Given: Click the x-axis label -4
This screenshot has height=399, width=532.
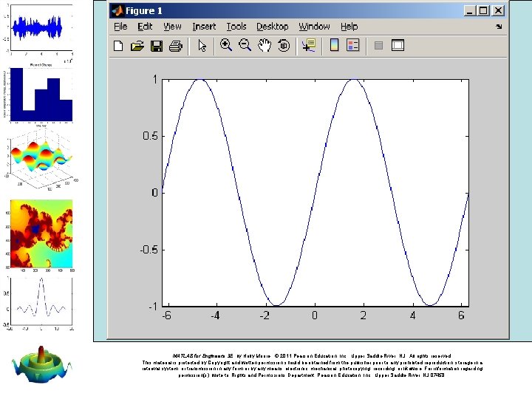Looking at the screenshot, I should (215, 316).
